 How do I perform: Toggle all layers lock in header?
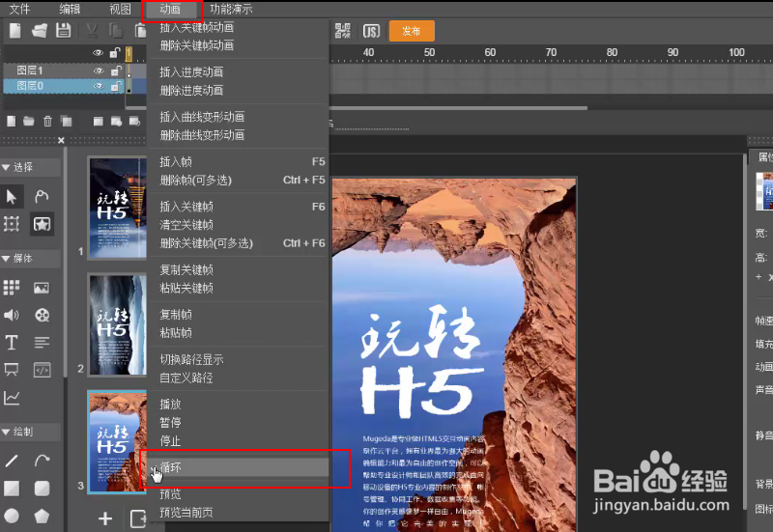point(115,52)
